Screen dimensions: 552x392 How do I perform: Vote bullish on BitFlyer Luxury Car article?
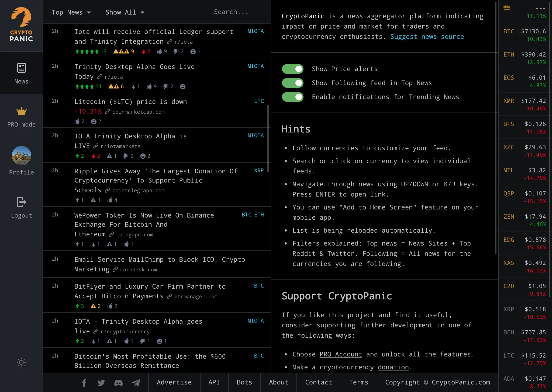point(80,306)
